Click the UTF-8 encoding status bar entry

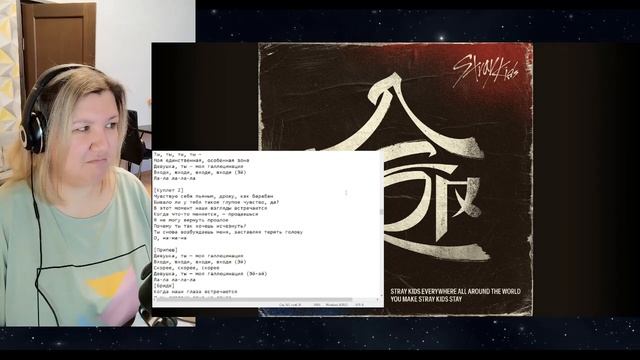coord(360,305)
